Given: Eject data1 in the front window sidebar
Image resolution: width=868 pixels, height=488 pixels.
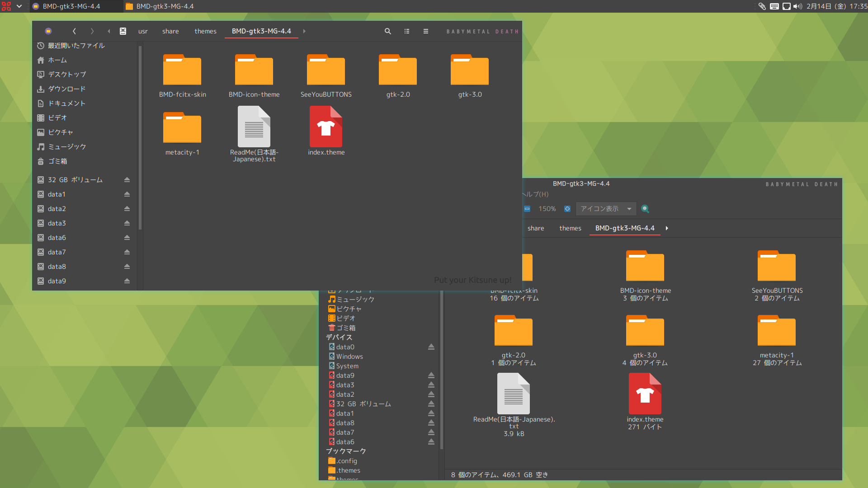Looking at the screenshot, I should point(127,194).
